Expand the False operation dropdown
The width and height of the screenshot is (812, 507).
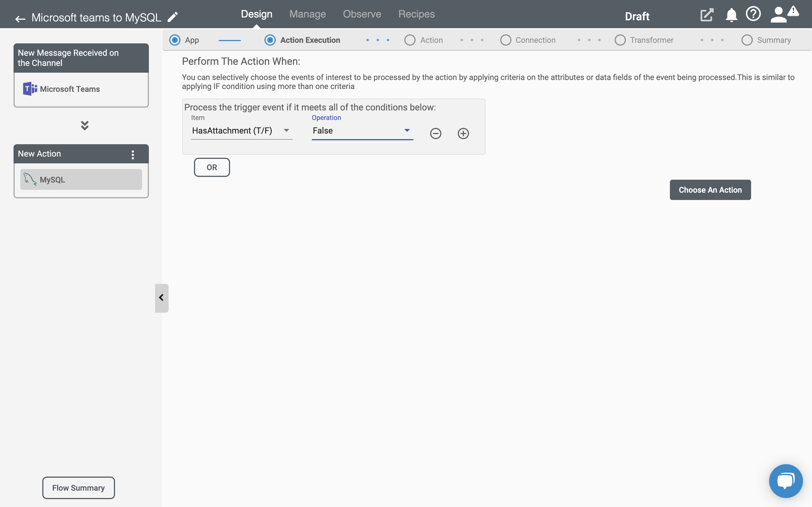click(407, 130)
